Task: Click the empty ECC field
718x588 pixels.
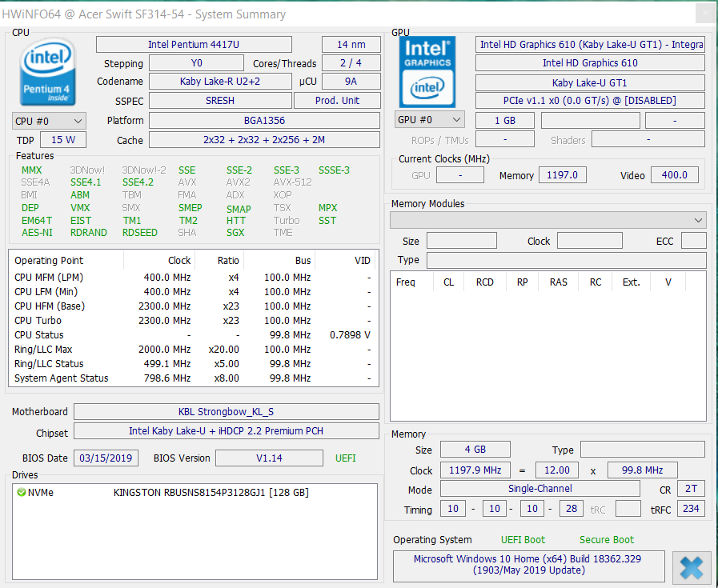Action: (x=694, y=241)
